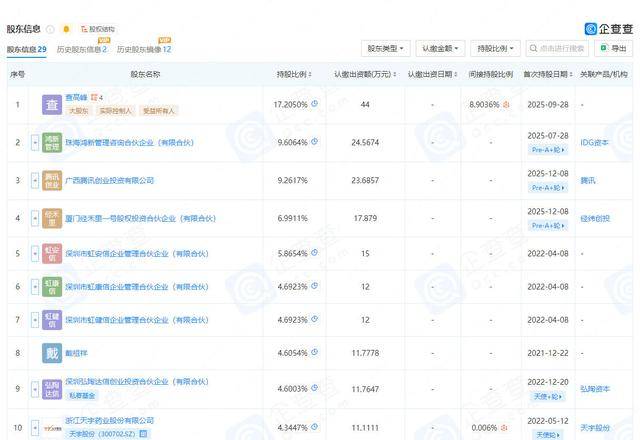Open the 持股比例 filter dropdown
Viewport: 640px width, 440px height.
495,49
